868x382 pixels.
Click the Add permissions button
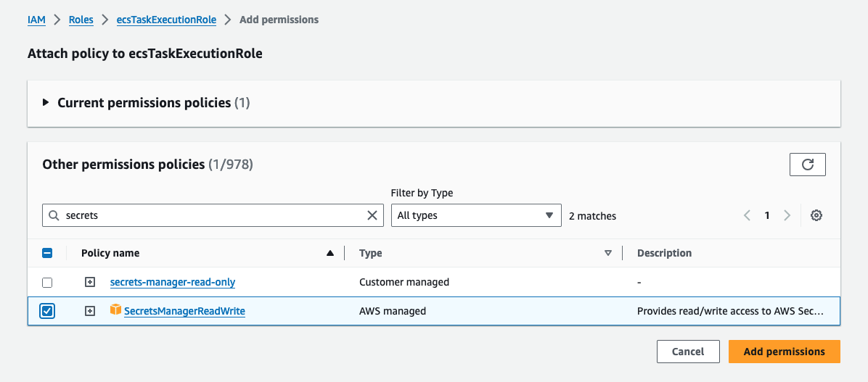tap(784, 352)
